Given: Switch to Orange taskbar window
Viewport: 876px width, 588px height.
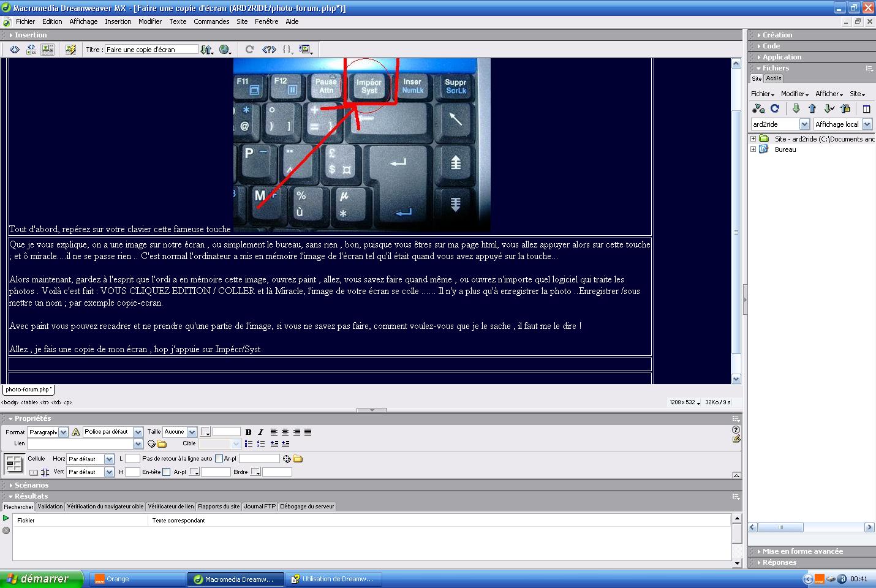Looking at the screenshot, I should [138, 579].
